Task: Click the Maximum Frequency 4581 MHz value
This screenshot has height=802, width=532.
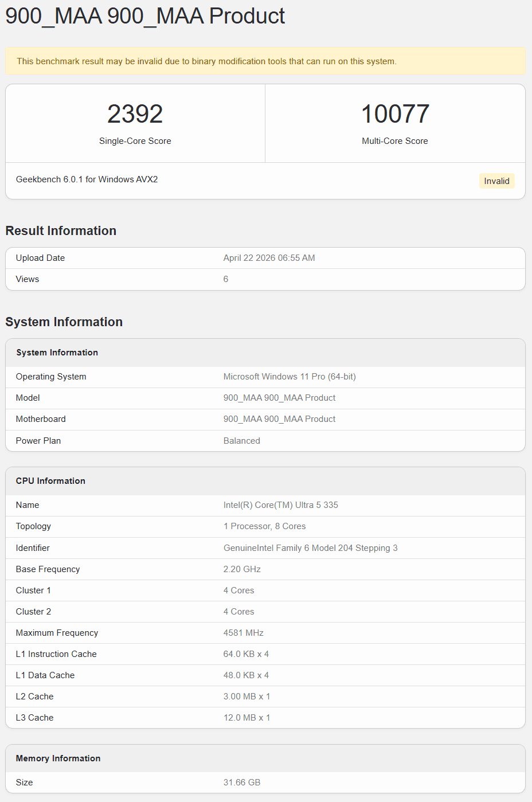Action: click(x=243, y=633)
